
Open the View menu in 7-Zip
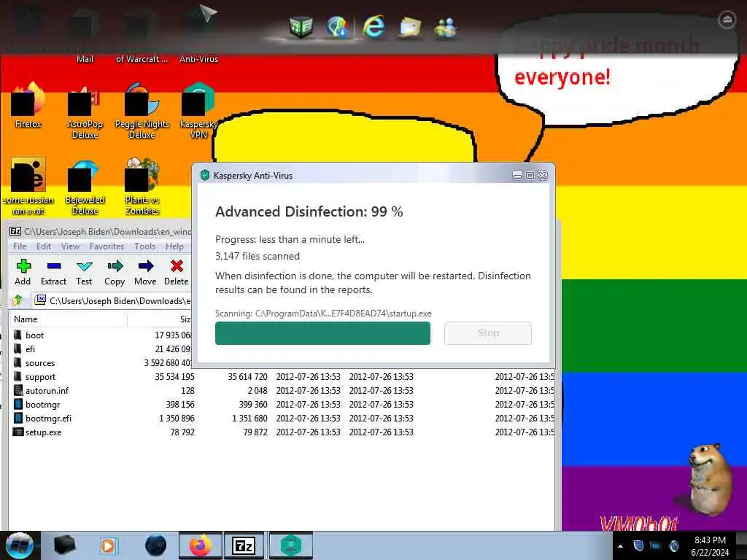click(70, 246)
